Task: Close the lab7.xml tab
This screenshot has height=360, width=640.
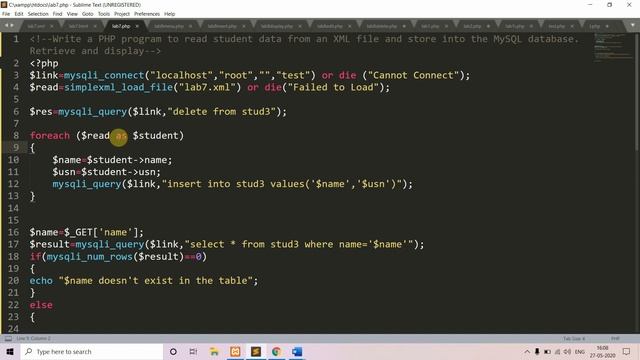Action: coord(52,26)
